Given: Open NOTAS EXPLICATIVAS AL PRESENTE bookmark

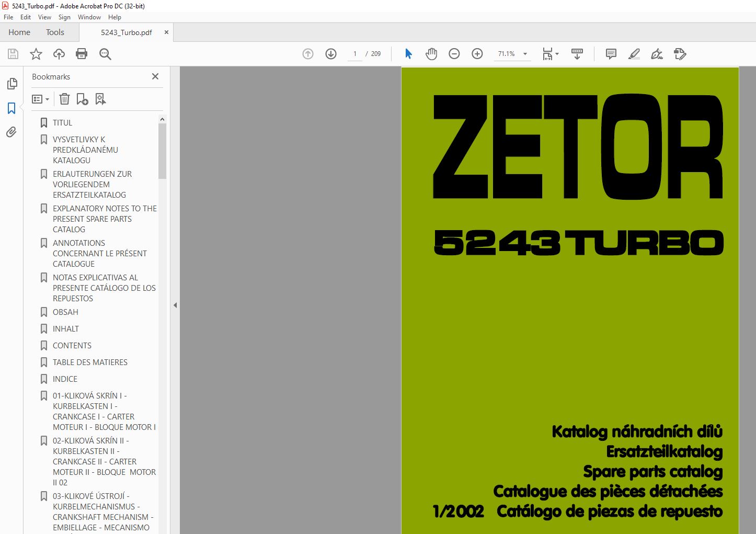Looking at the screenshot, I should 104,288.
